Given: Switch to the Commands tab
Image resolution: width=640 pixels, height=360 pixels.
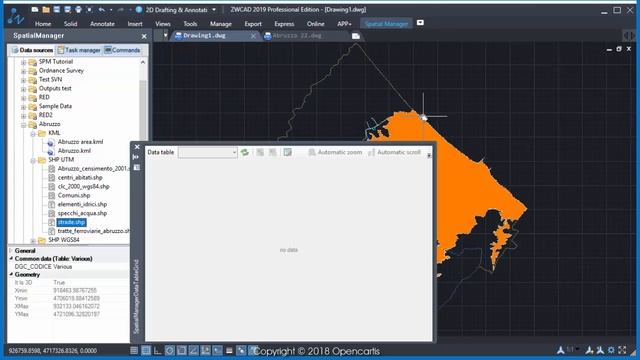Looking at the screenshot, I should [122, 50].
